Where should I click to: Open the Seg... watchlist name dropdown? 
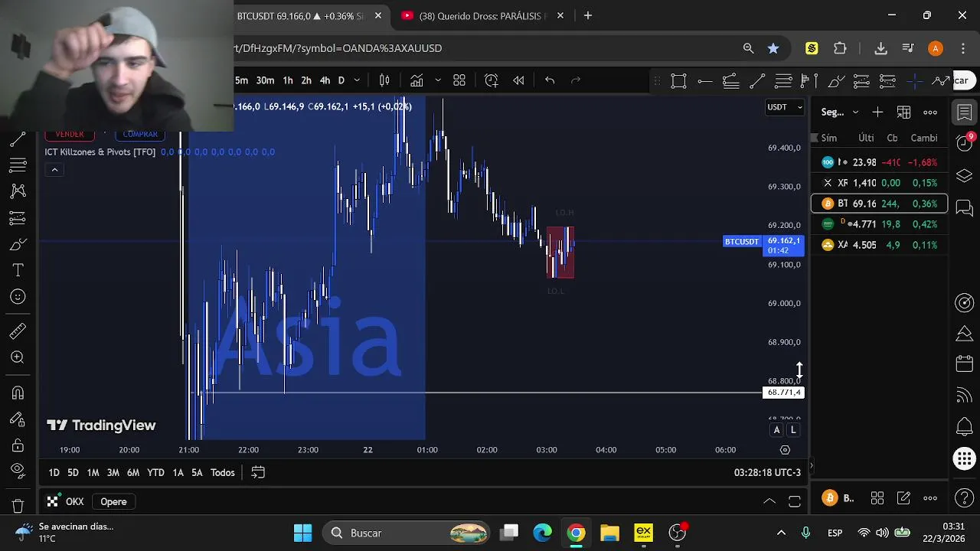840,112
